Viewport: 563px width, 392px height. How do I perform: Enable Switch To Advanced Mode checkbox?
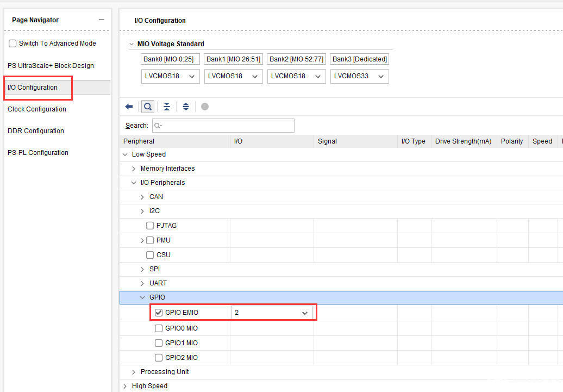12,43
